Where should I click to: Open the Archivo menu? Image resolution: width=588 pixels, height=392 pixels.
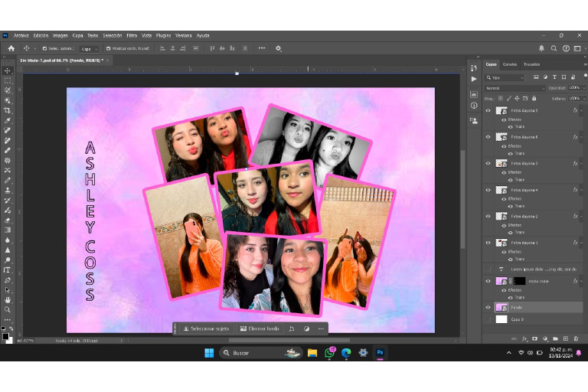(21, 36)
